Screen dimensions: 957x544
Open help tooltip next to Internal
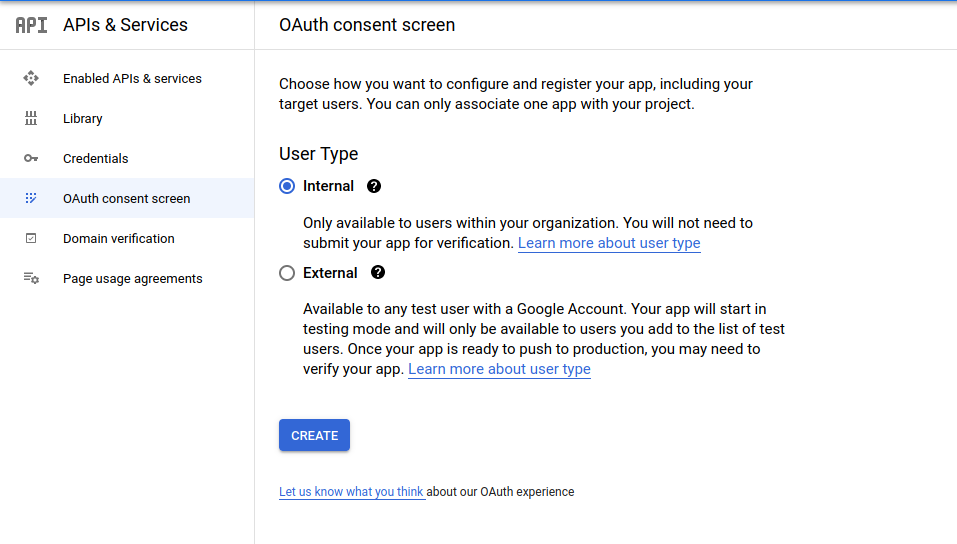[x=374, y=186]
